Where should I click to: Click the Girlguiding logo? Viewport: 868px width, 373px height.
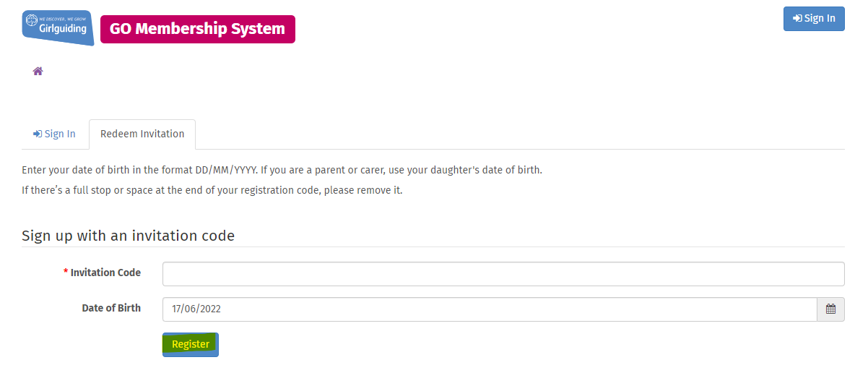pos(58,27)
